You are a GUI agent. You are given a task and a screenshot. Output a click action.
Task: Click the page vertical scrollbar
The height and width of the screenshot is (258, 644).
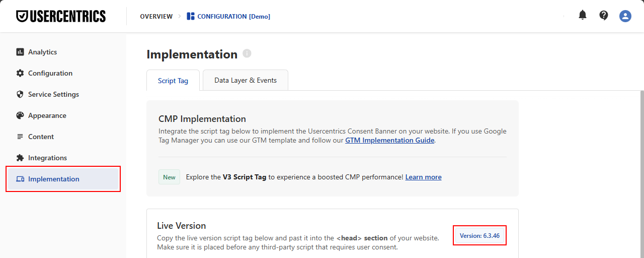pos(641,174)
